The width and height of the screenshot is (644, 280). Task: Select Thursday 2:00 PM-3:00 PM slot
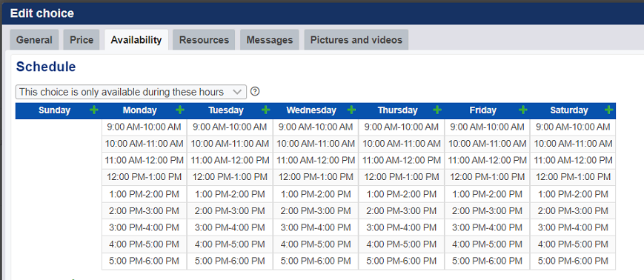401,211
